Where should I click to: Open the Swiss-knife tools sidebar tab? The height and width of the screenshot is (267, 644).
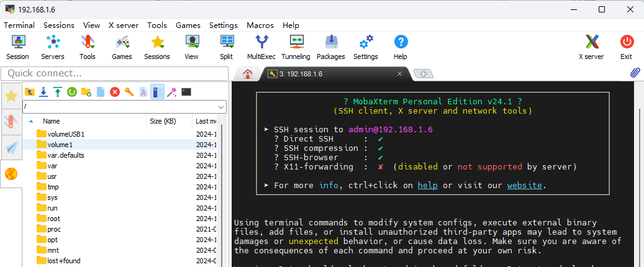point(11,122)
